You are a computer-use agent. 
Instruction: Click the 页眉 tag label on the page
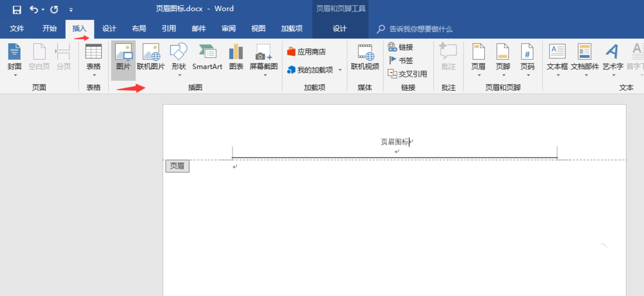tap(178, 166)
